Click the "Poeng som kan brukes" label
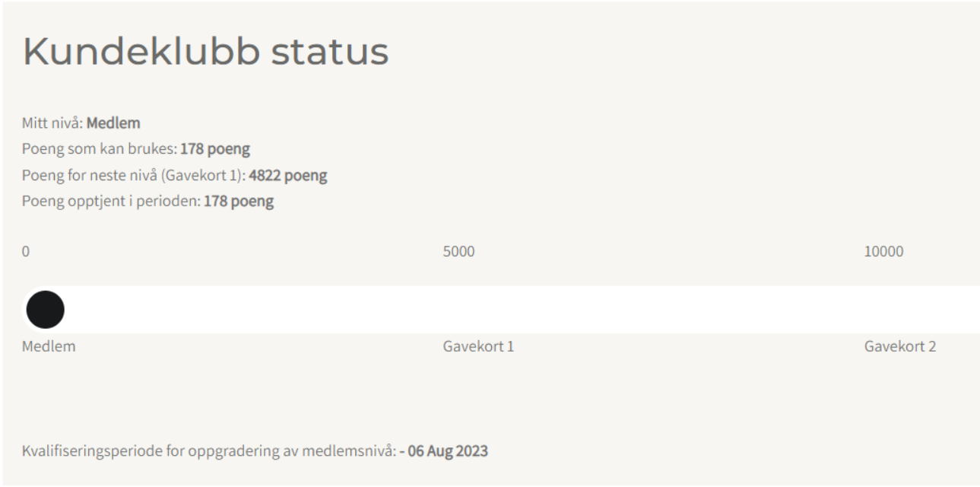 coord(100,149)
